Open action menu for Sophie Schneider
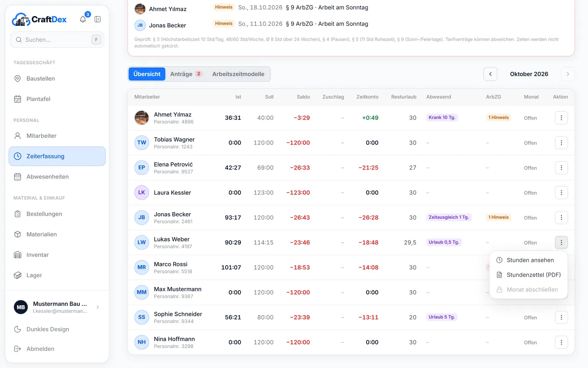588x368 pixels. point(561,318)
